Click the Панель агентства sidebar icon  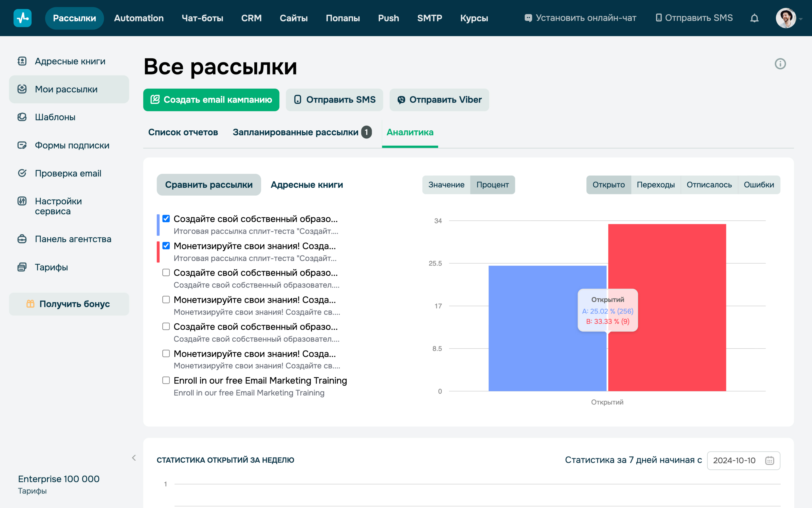pyautogui.click(x=22, y=239)
